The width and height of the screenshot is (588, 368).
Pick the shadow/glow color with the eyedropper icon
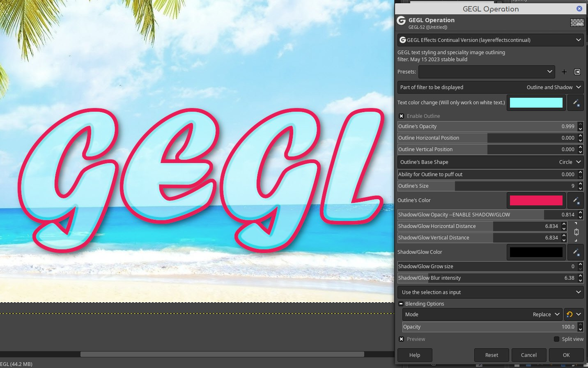576,252
